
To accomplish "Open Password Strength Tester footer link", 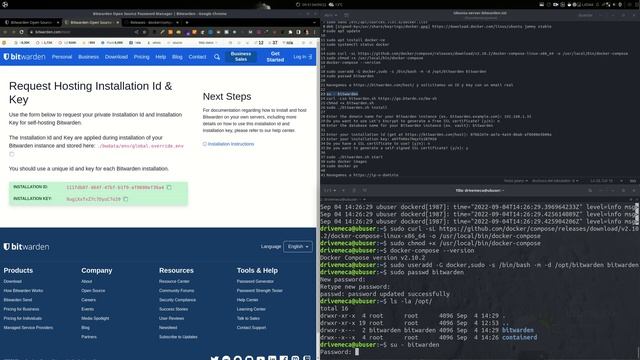I will point(260,291).
